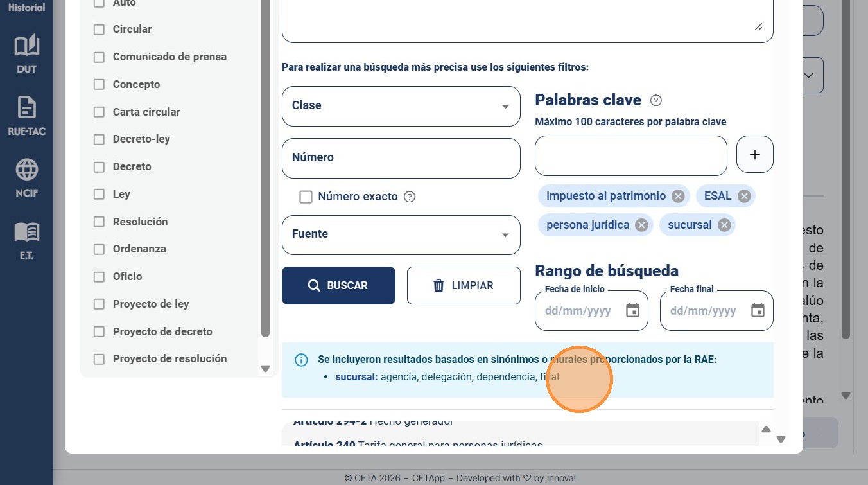This screenshot has width=868, height=485.
Task: Click the Número exacto help icon
Action: click(410, 197)
